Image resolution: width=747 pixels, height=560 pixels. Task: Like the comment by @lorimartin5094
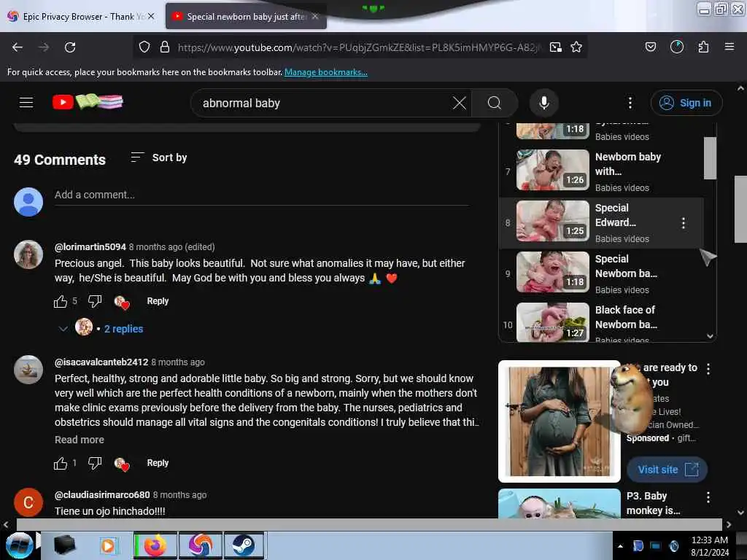pos(61,301)
